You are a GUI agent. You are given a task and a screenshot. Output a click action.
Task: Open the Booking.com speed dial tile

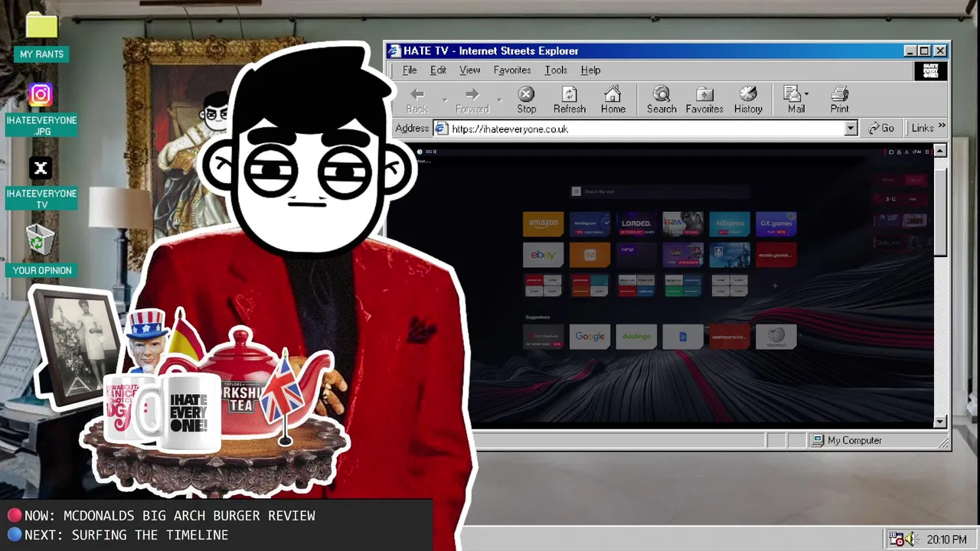(590, 223)
